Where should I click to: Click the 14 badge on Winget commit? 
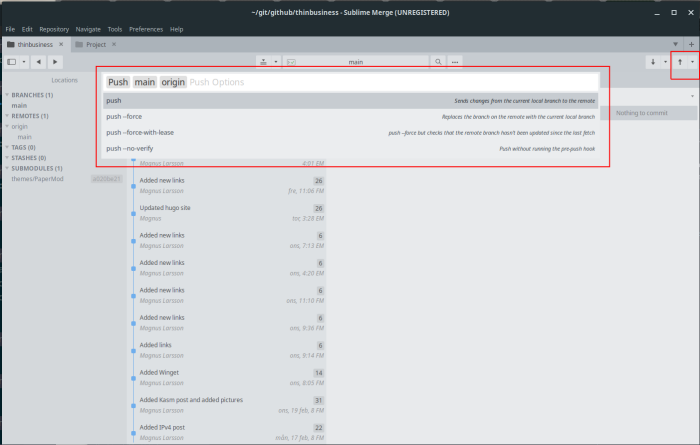(318, 373)
